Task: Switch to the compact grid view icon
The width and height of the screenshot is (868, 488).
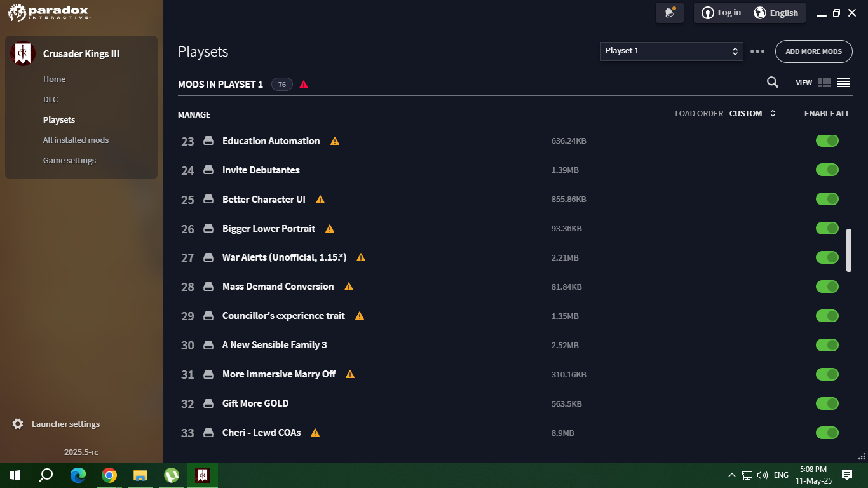Action: (x=825, y=83)
